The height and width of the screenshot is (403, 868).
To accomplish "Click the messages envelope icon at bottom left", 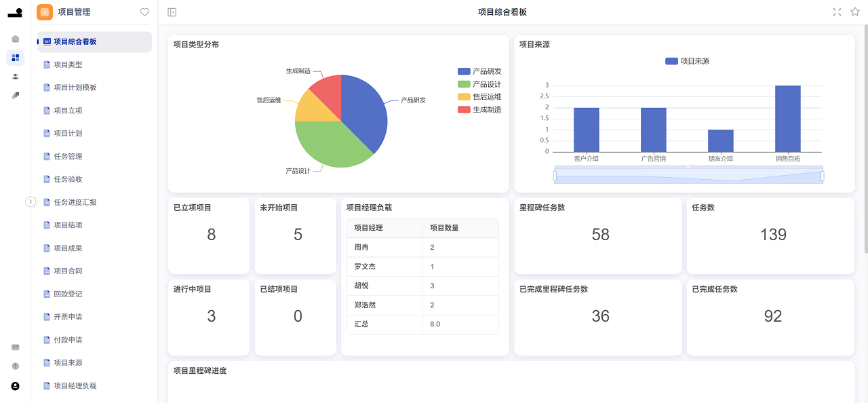I will coord(15,347).
